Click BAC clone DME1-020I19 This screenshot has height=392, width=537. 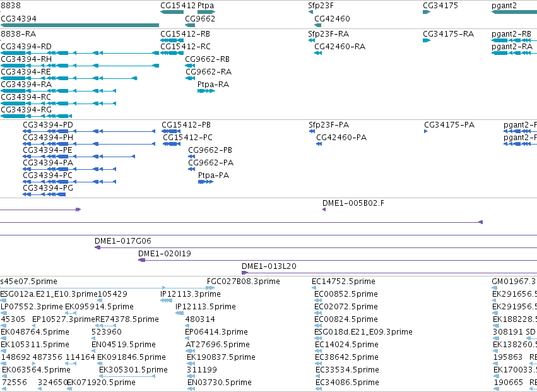click(165, 254)
